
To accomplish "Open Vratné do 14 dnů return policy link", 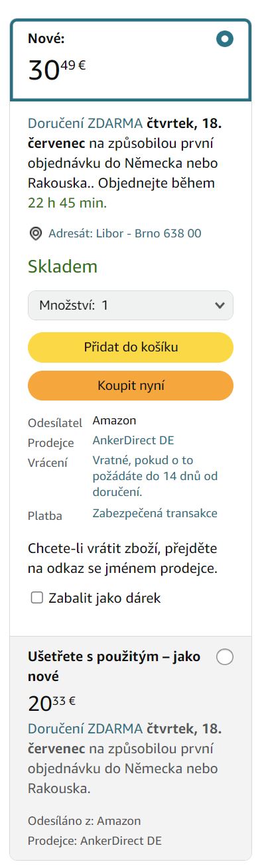I will 155,476.
